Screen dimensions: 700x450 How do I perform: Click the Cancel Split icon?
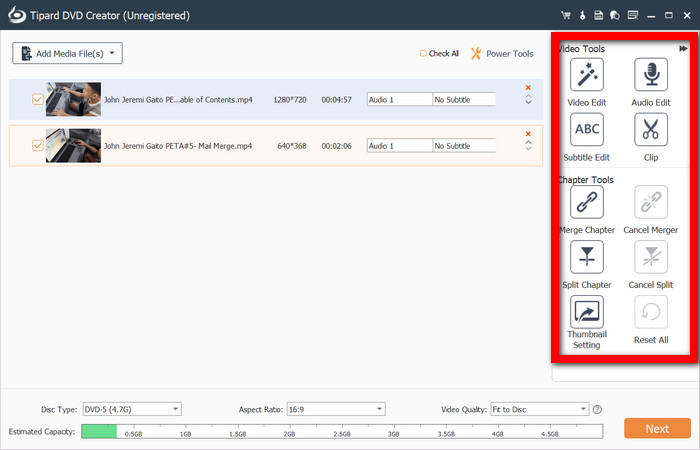pos(651,257)
